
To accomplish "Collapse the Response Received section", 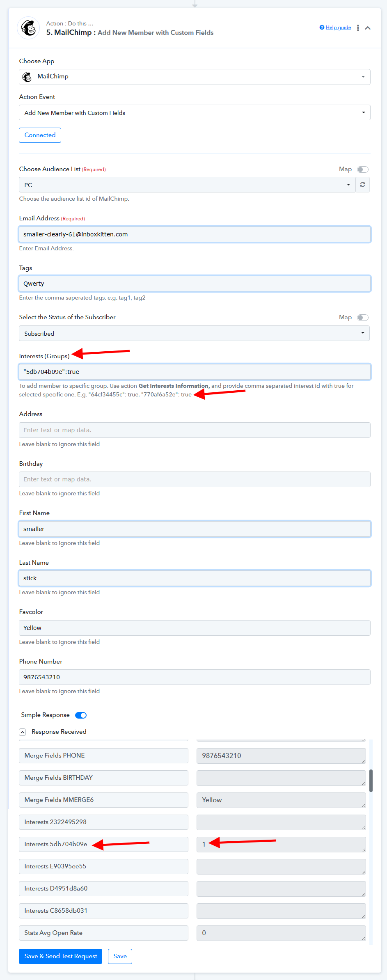I will coord(23,732).
